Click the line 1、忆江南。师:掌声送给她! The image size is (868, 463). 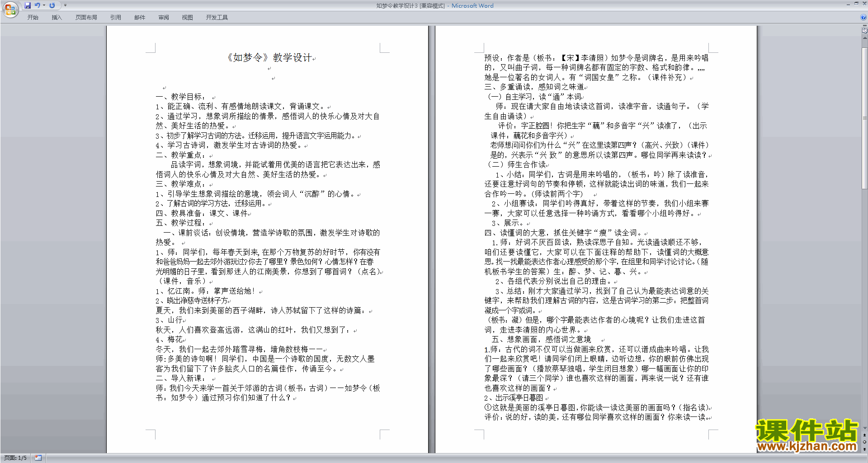click(x=205, y=291)
